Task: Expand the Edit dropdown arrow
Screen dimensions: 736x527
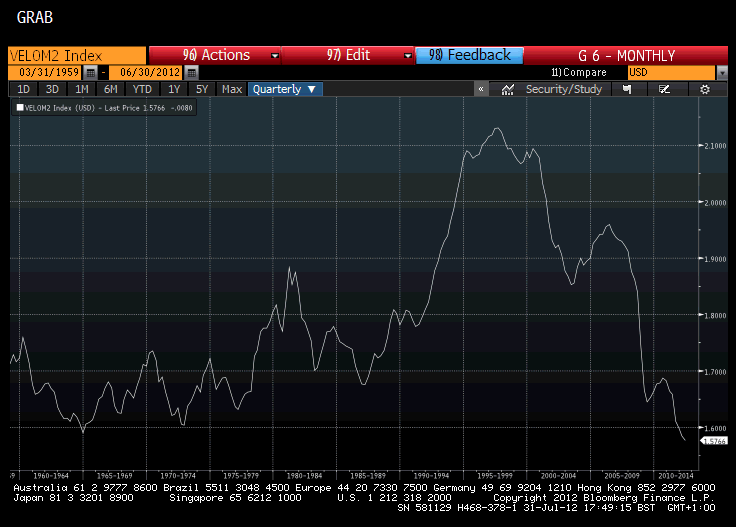Action: pyautogui.click(x=407, y=56)
